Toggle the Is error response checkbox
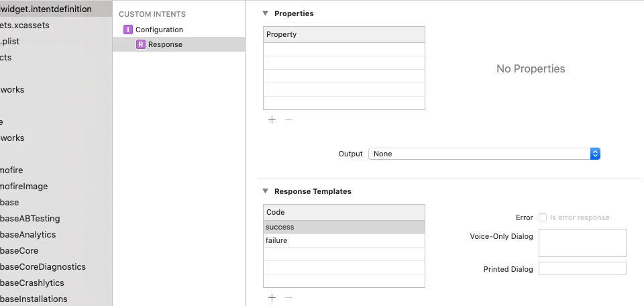The width and height of the screenshot is (644, 306). 543,217
